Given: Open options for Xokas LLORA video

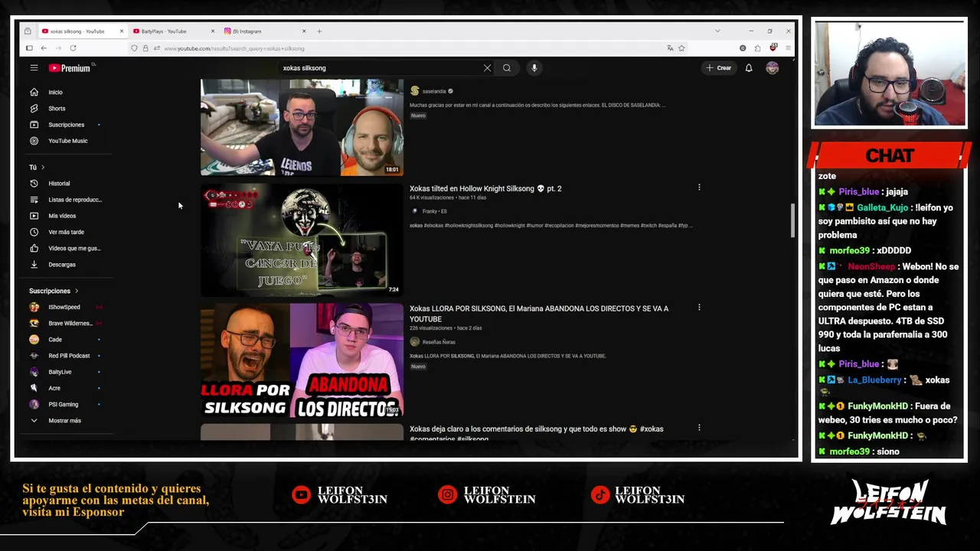Looking at the screenshot, I should tap(699, 308).
